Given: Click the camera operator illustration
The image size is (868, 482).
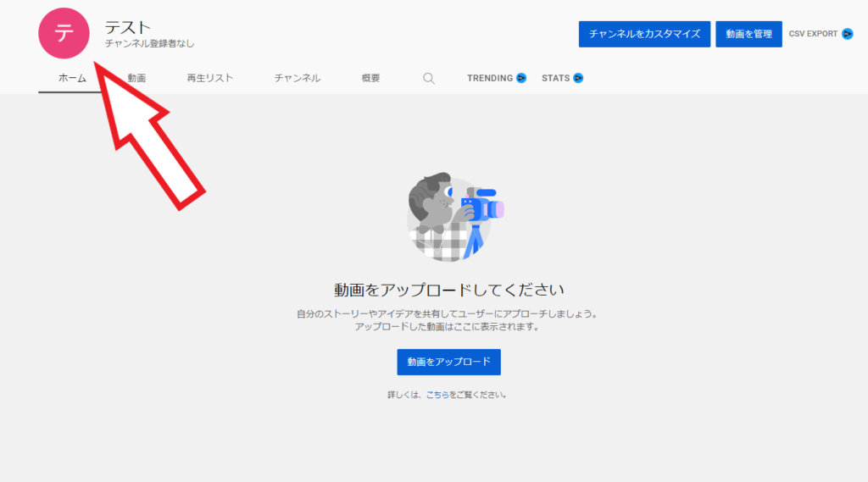Looking at the screenshot, I should pos(455,217).
